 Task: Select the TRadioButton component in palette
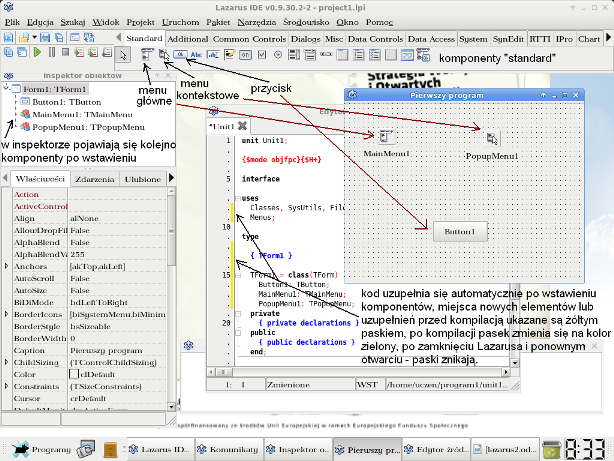pos(278,54)
